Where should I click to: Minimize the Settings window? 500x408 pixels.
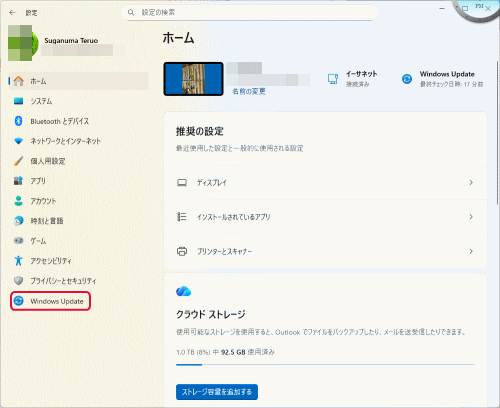[442, 8]
